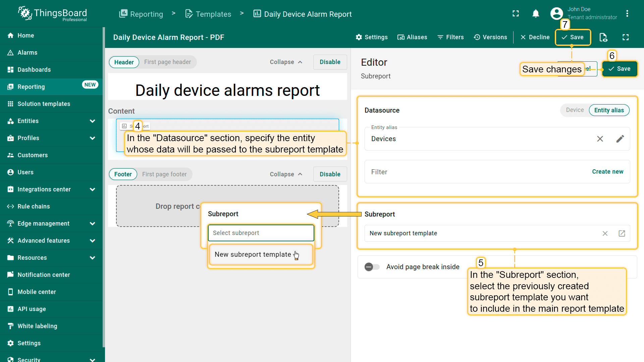Expand Advanced features menu
Screen dimensions: 644x362
point(92,241)
